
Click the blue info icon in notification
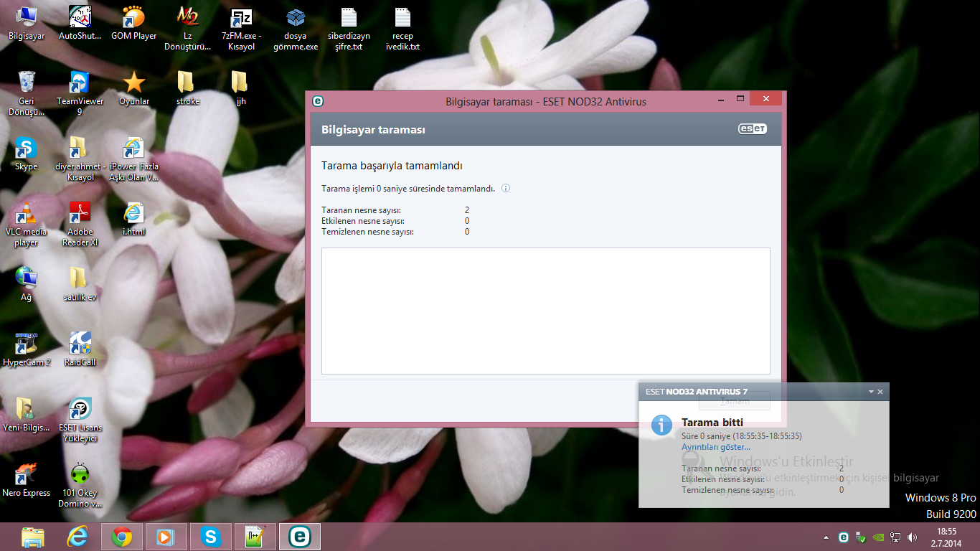(661, 425)
